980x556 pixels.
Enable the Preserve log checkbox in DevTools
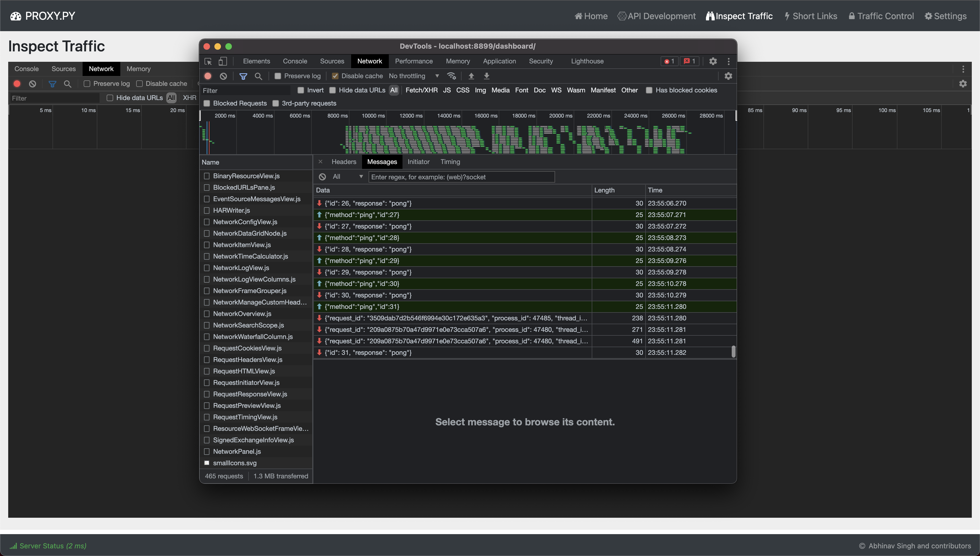(278, 76)
